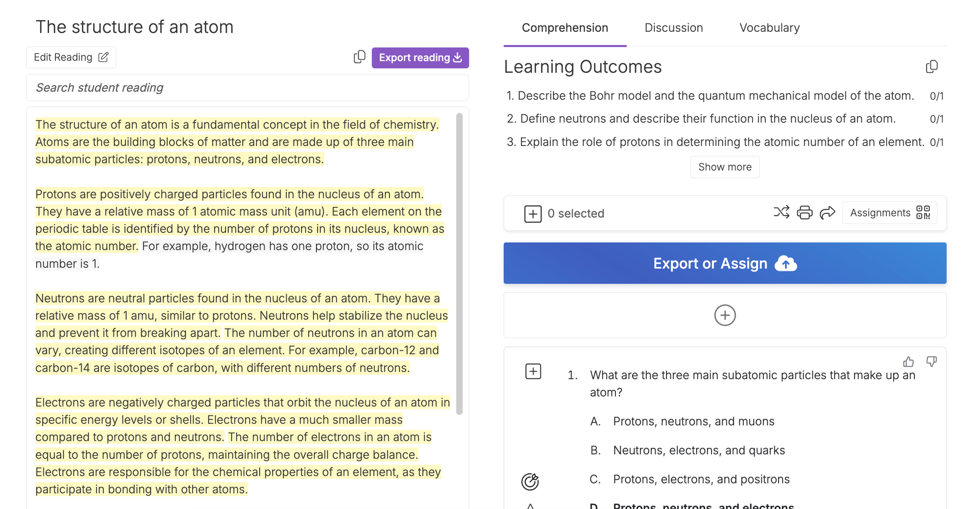Add a new question with circled plus
This screenshot has height=509, width=980.
tap(724, 315)
